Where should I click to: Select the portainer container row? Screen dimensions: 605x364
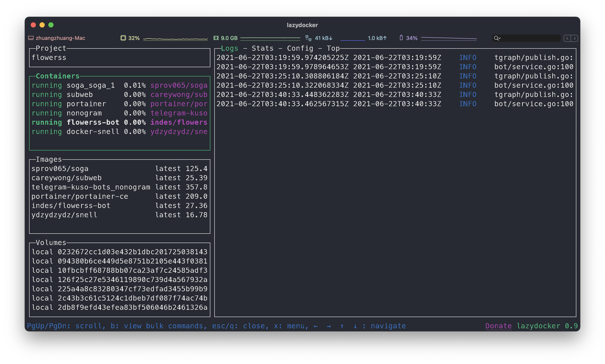click(120, 104)
